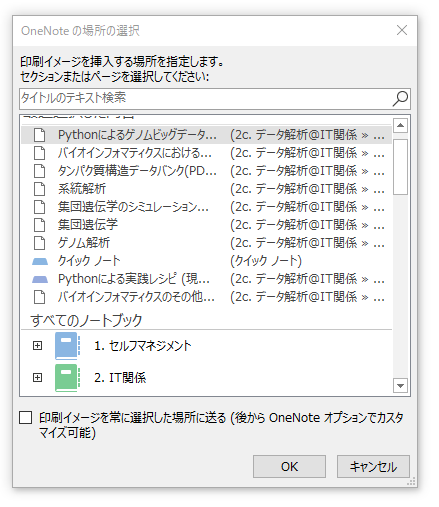Click the キャンセル button

[x=373, y=467]
